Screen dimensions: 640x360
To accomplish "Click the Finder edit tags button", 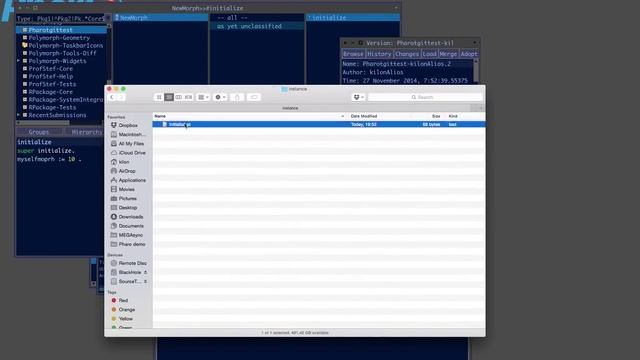I will 254,97.
